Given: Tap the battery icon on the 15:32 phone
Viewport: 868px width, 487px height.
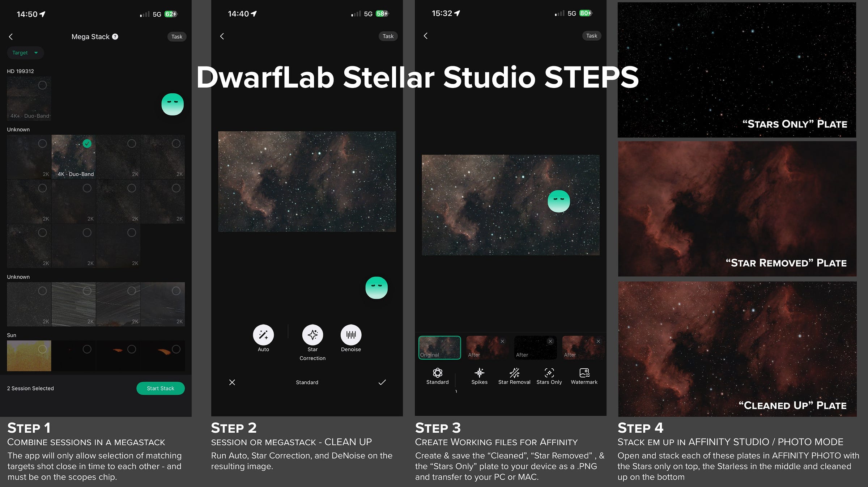Looking at the screenshot, I should pyautogui.click(x=586, y=13).
